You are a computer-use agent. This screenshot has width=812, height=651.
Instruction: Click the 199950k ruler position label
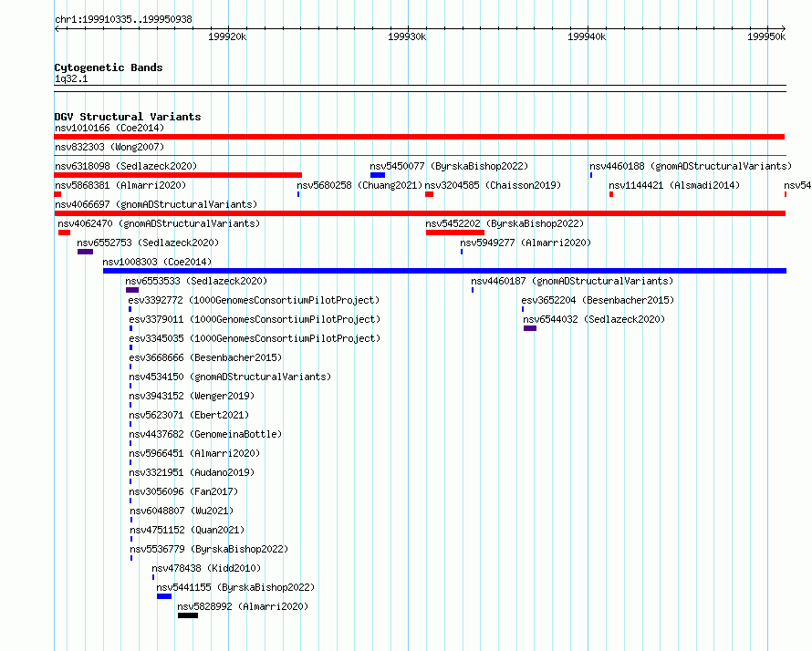coord(766,36)
